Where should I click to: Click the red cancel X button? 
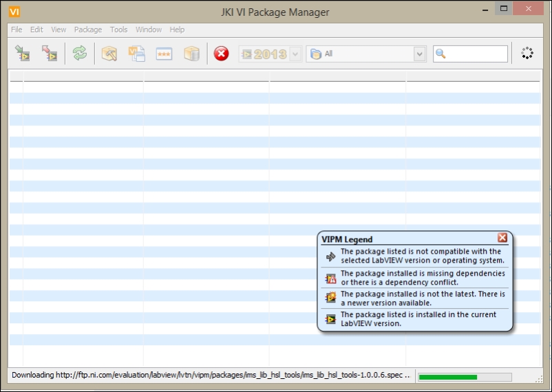221,54
